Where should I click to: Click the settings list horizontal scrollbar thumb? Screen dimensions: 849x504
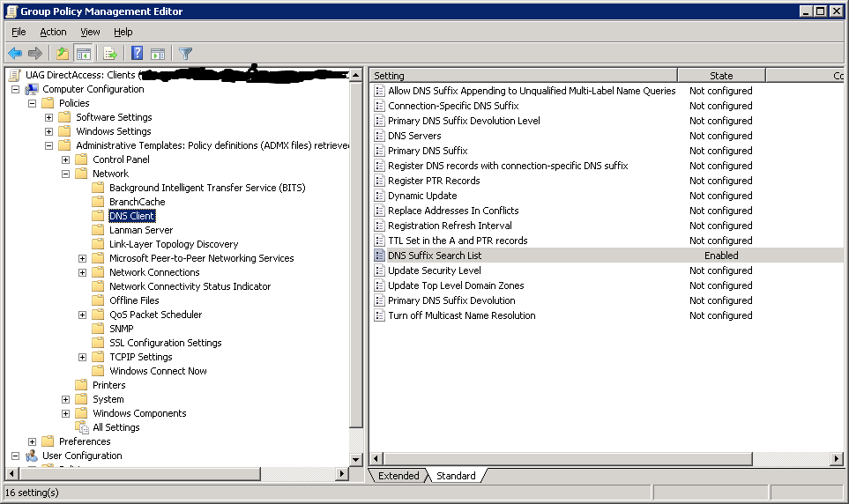click(x=568, y=458)
